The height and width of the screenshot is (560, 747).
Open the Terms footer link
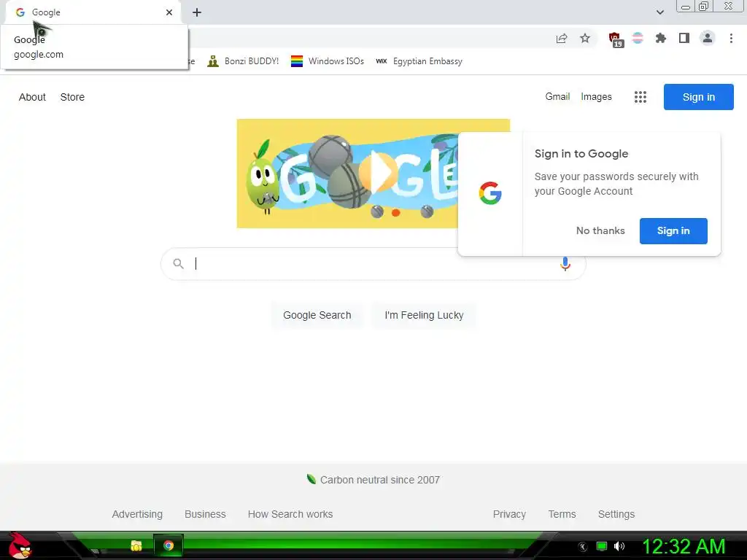click(x=562, y=514)
